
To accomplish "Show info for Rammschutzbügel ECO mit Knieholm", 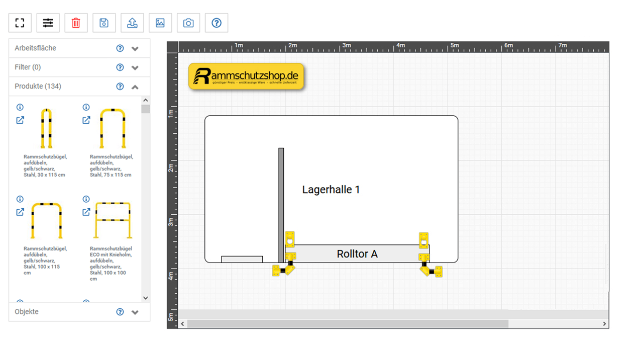I will click(x=86, y=199).
